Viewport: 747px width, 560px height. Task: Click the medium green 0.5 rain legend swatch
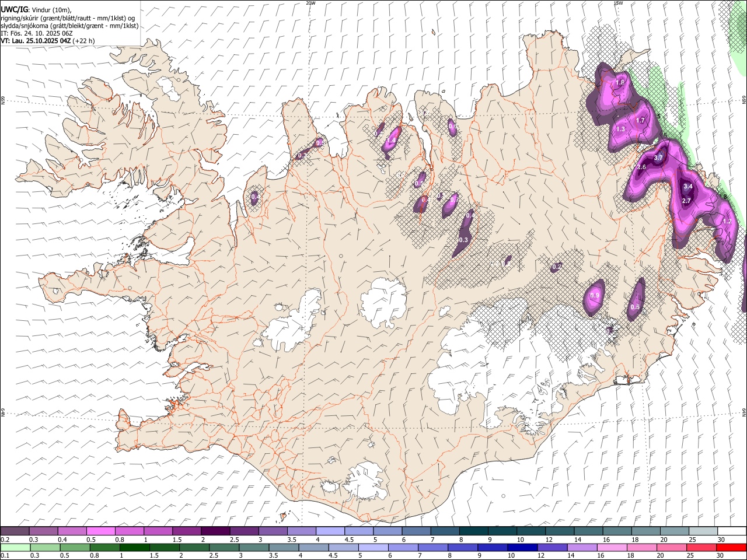click(x=76, y=547)
